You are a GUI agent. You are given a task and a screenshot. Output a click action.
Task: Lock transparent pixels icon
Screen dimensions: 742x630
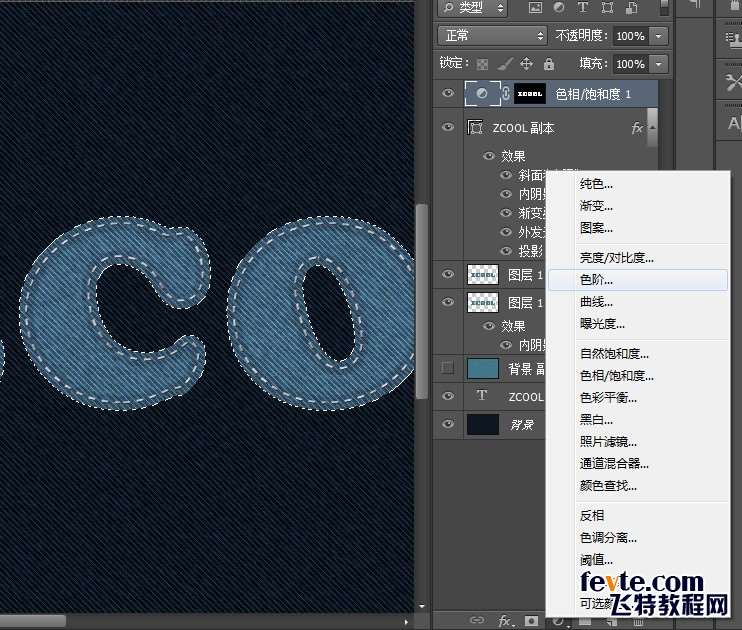click(x=482, y=64)
